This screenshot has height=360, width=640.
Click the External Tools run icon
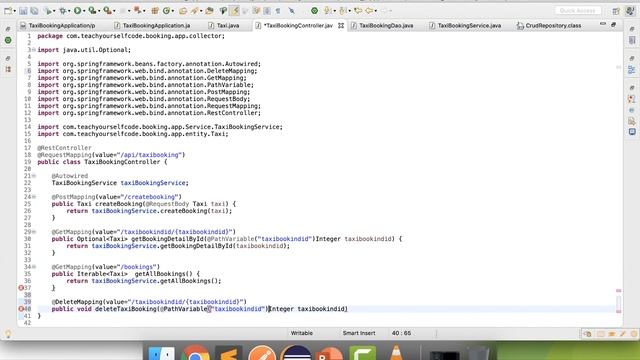point(107,11)
